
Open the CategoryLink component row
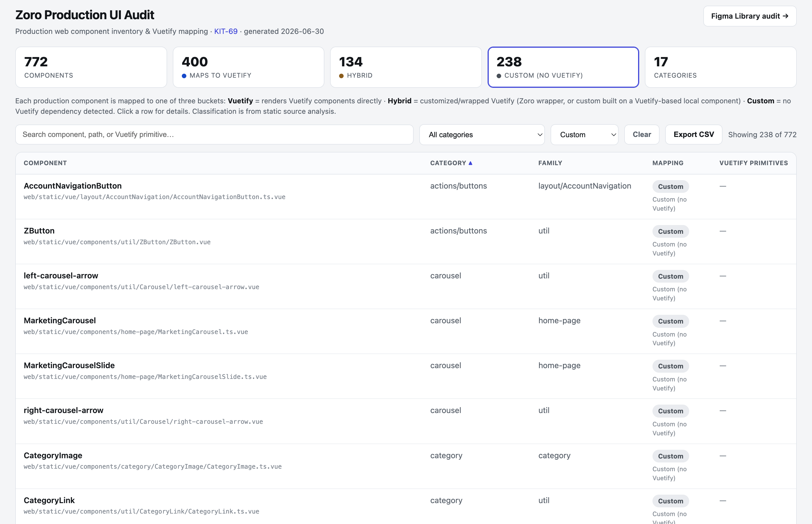tap(406, 507)
